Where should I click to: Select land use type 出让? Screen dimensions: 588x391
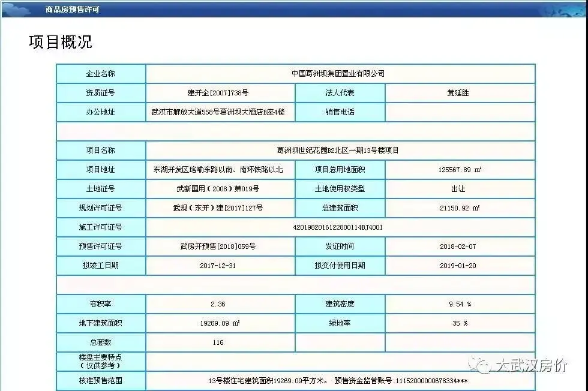(458, 188)
